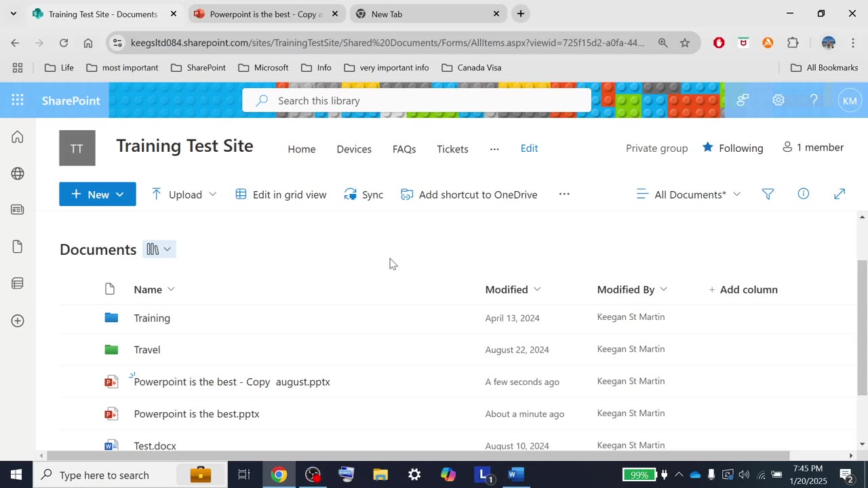Open the news feed icon in left rail

18,210
